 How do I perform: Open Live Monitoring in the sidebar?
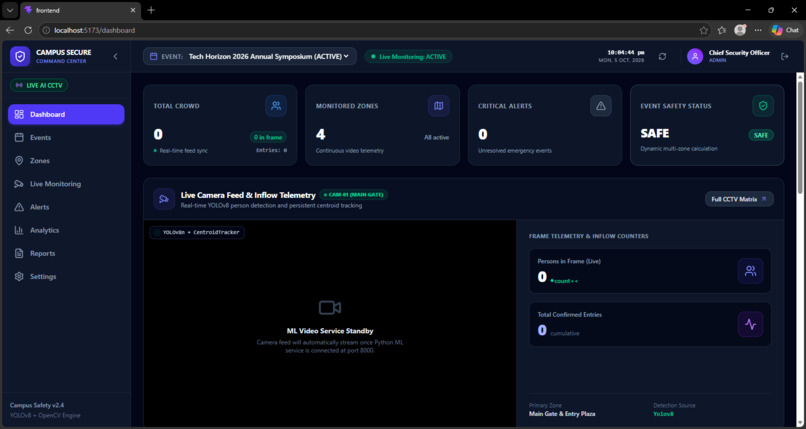point(66,184)
